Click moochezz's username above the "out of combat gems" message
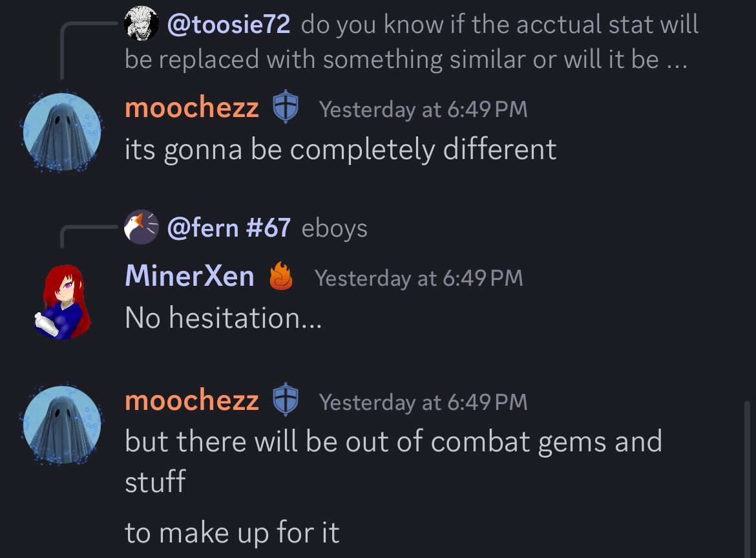 pos(192,401)
